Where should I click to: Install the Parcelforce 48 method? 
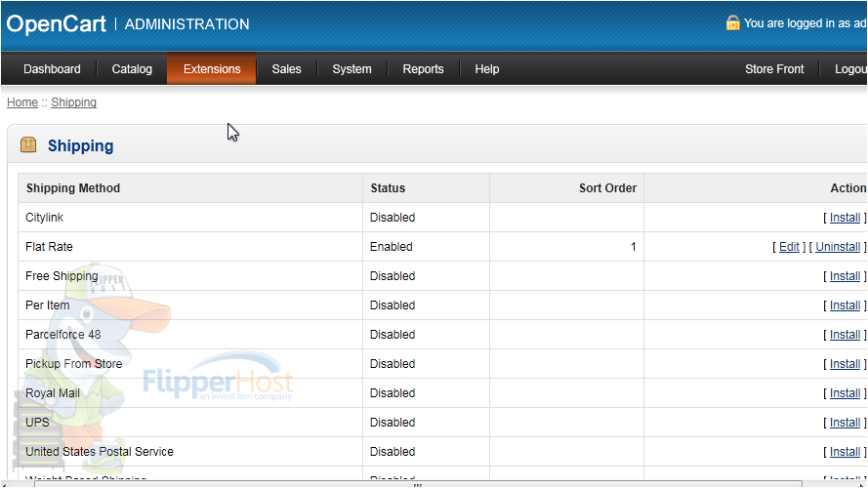coord(845,335)
